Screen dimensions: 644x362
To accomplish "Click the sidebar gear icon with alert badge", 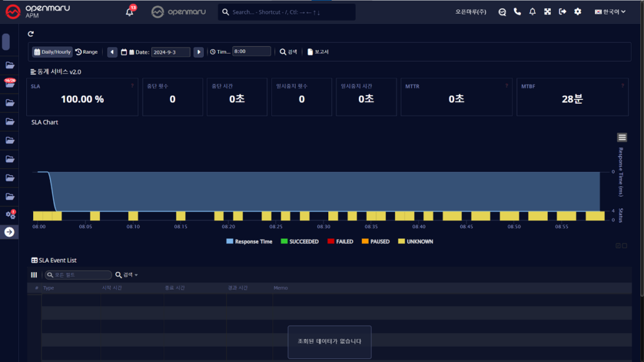I will (10, 214).
